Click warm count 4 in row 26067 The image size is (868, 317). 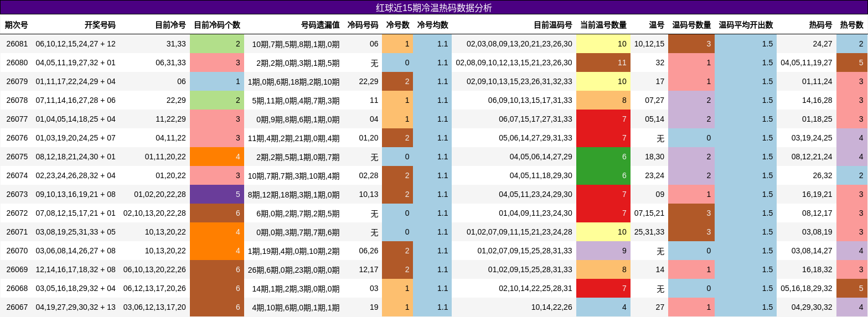[x=603, y=307]
